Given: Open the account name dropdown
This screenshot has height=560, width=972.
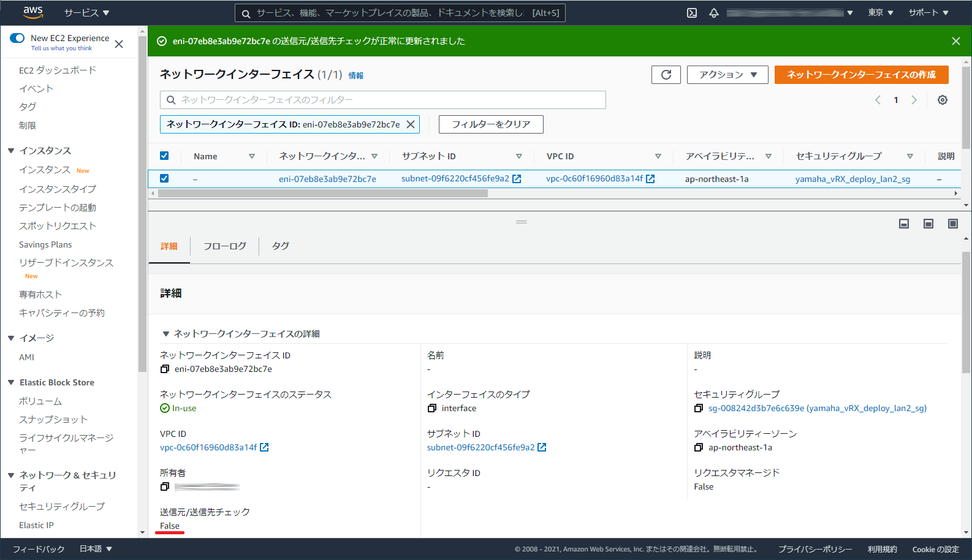Looking at the screenshot, I should 789,13.
